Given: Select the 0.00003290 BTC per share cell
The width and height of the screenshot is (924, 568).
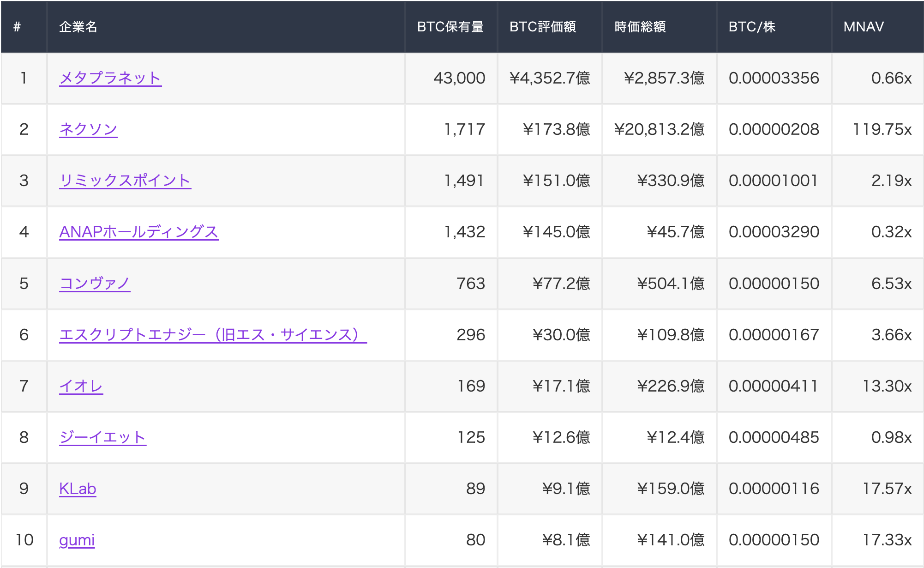Looking at the screenshot, I should pos(774,232).
